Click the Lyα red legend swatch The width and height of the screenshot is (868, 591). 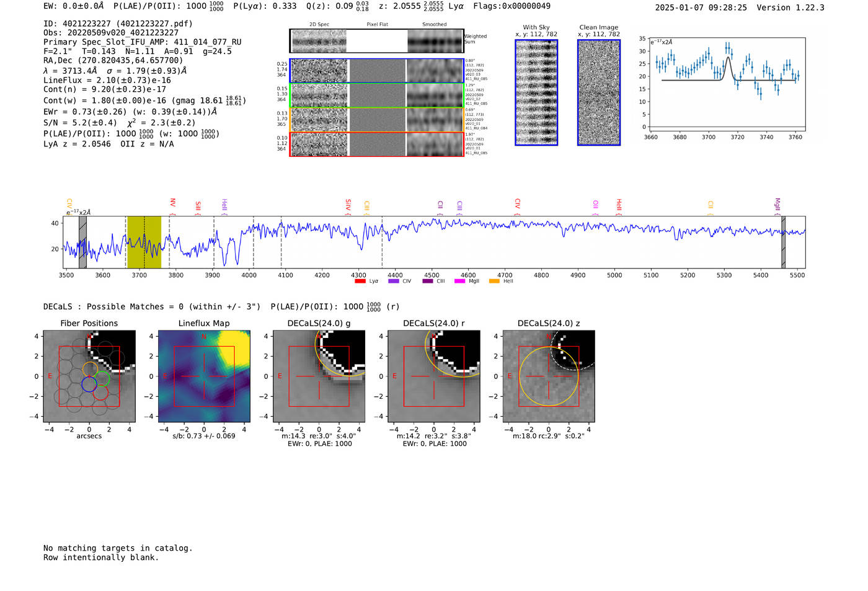pos(360,281)
